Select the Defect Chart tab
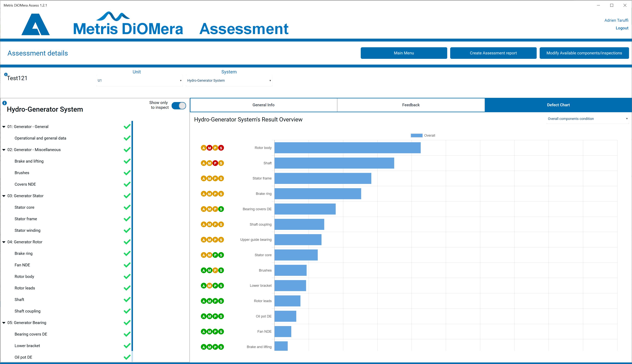Image resolution: width=632 pixels, height=364 pixels. pyautogui.click(x=558, y=105)
